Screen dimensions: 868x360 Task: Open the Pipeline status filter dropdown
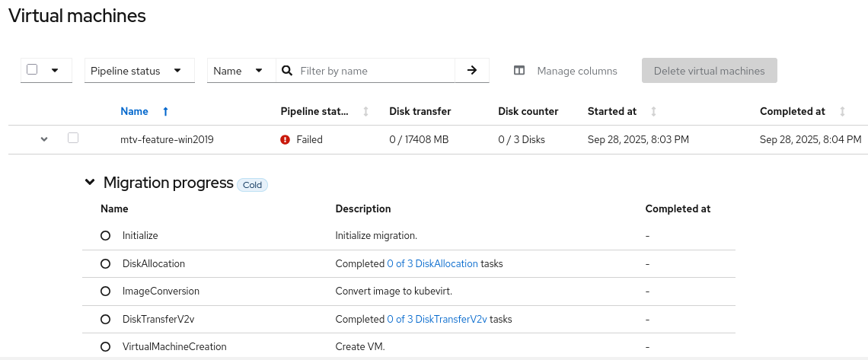point(139,71)
